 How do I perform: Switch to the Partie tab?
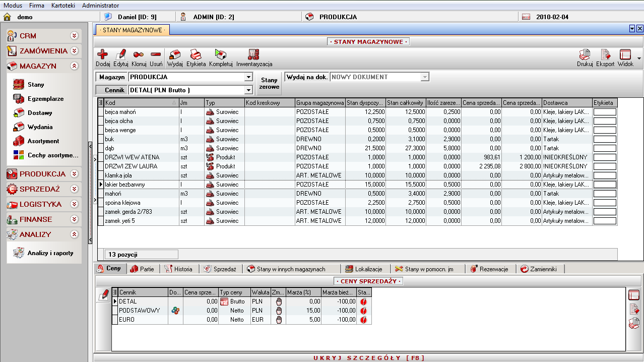point(142,269)
